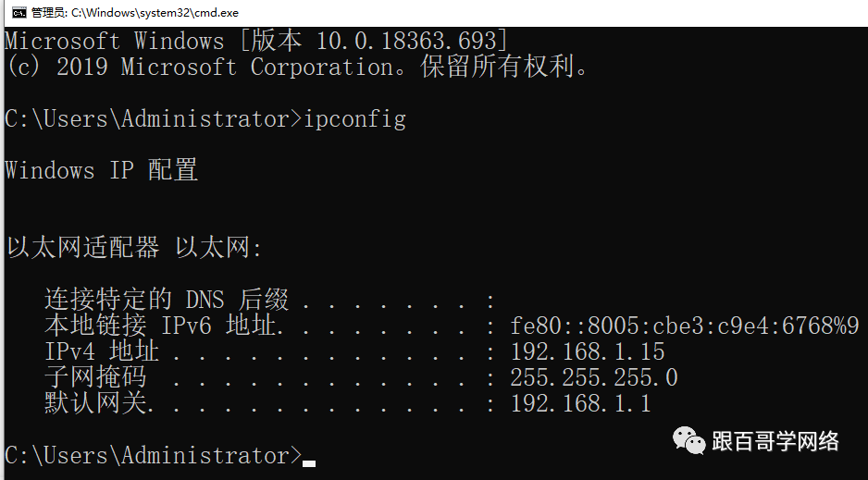Click the Windows IP 配置 heading
Viewport: 868px width, 480px height.
click(x=101, y=170)
